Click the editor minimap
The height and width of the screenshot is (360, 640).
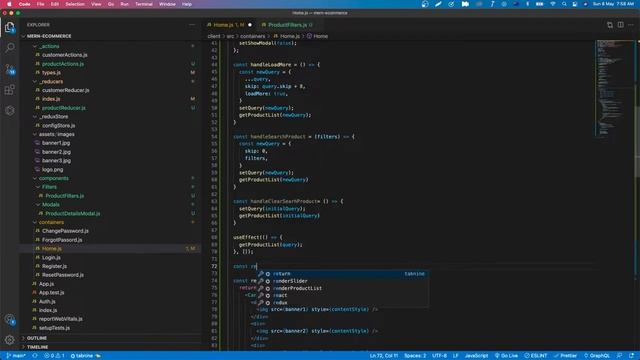[614, 88]
